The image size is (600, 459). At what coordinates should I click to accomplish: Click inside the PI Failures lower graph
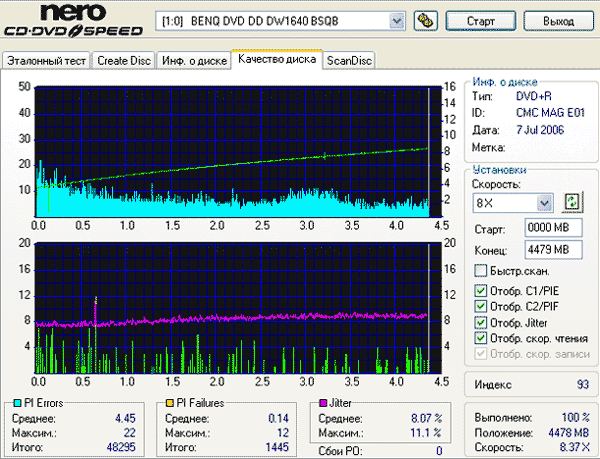click(238, 308)
